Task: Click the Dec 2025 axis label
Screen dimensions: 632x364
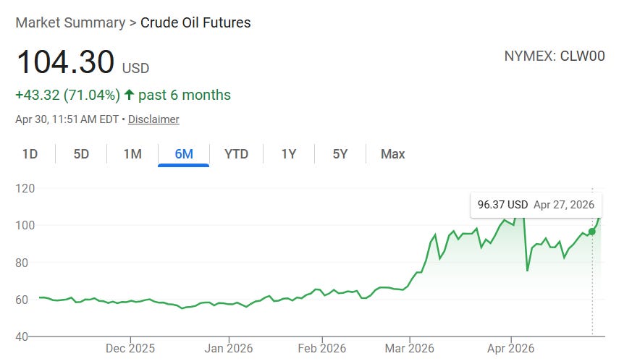Action: coord(130,348)
